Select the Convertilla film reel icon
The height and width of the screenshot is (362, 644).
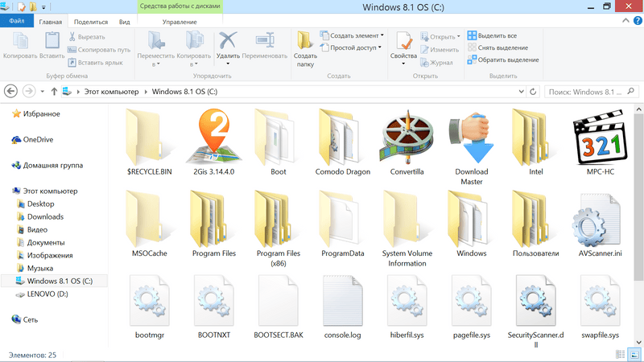407,137
